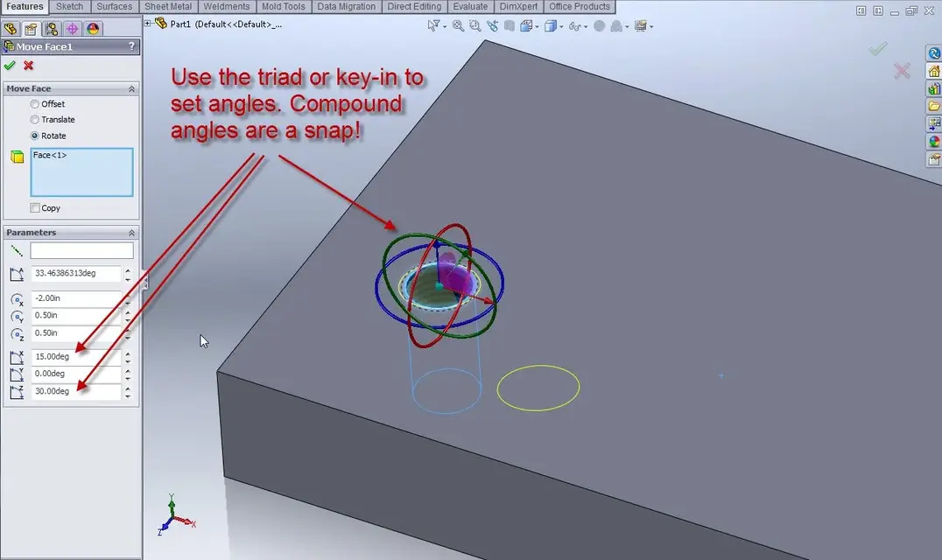Open Move Face help question mark

[x=131, y=46]
